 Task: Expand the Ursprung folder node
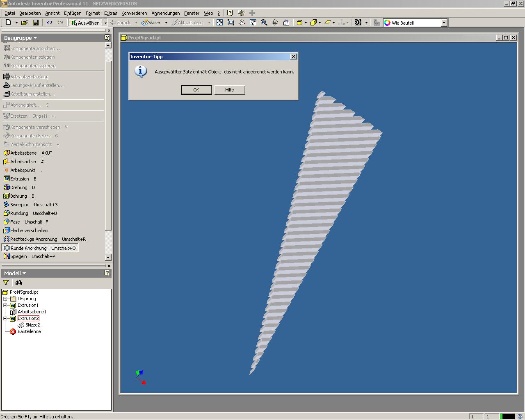[5, 299]
